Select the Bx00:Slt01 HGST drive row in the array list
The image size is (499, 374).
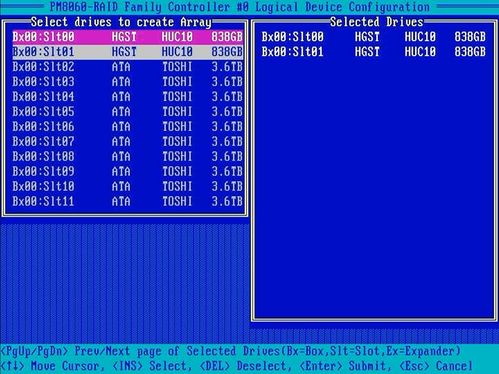click(x=128, y=52)
